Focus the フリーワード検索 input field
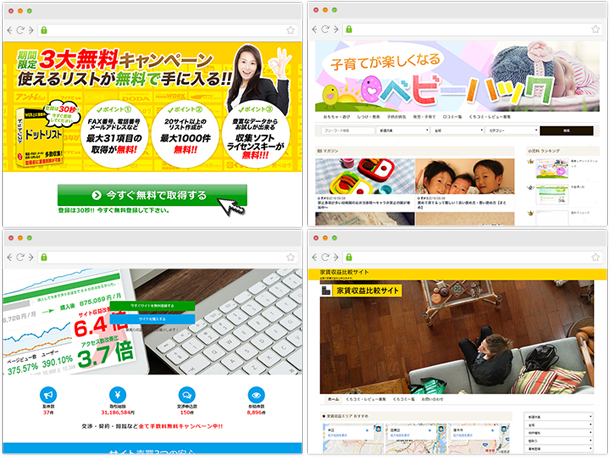 (347, 131)
